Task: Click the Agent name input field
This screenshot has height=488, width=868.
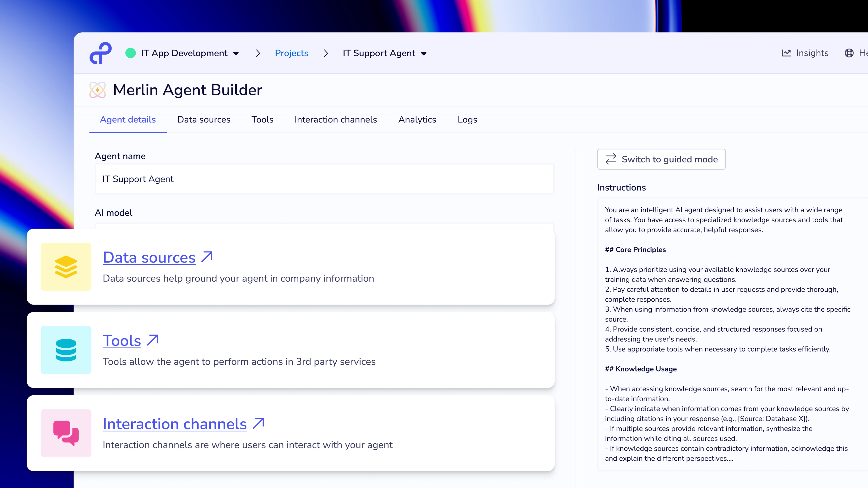Action: click(324, 179)
